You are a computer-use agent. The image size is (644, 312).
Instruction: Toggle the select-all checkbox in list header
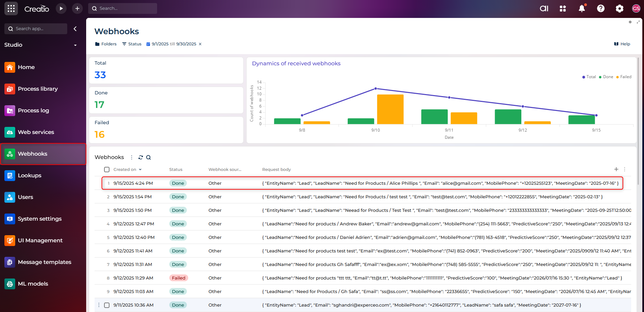(107, 170)
